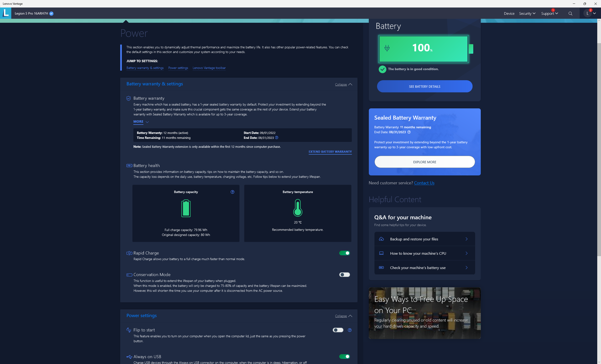
Task: Jump to Power settings link
Action: 178,68
